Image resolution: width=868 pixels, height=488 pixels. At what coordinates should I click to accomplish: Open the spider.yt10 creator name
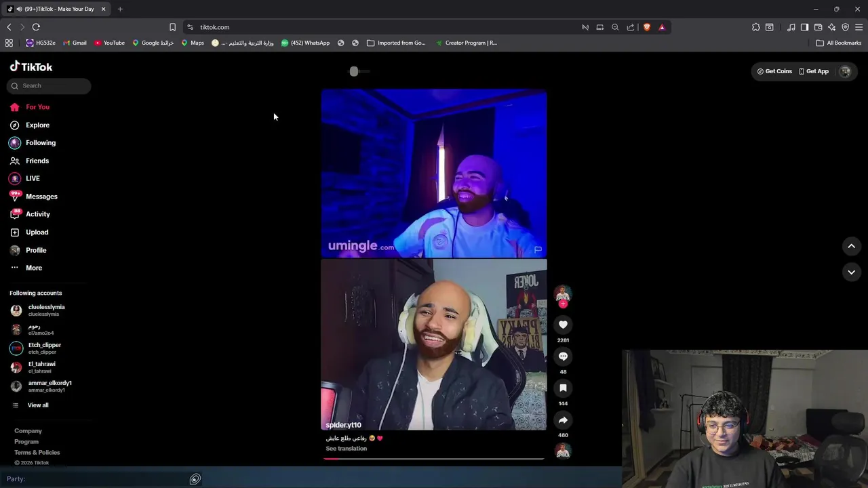pos(343,425)
